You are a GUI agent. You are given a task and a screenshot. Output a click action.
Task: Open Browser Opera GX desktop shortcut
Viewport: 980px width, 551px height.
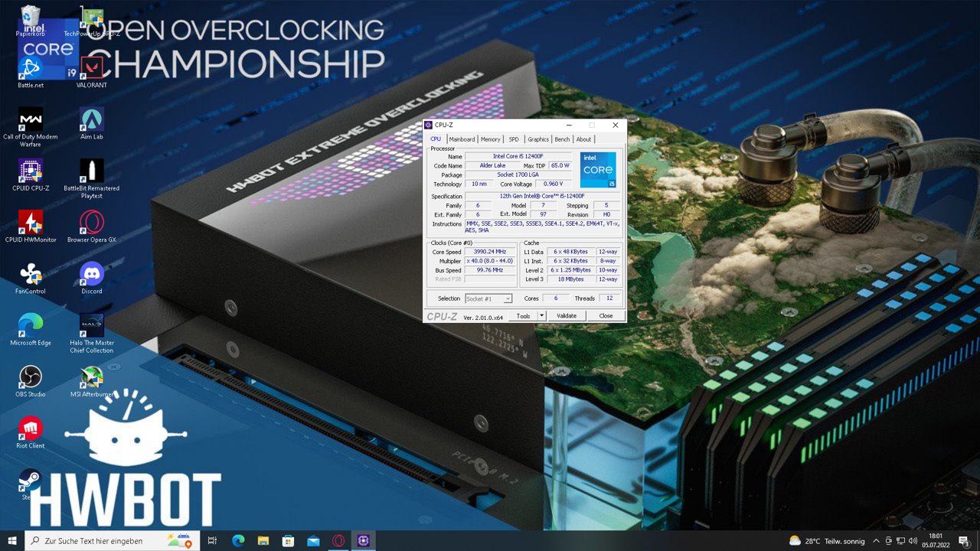[92, 227]
